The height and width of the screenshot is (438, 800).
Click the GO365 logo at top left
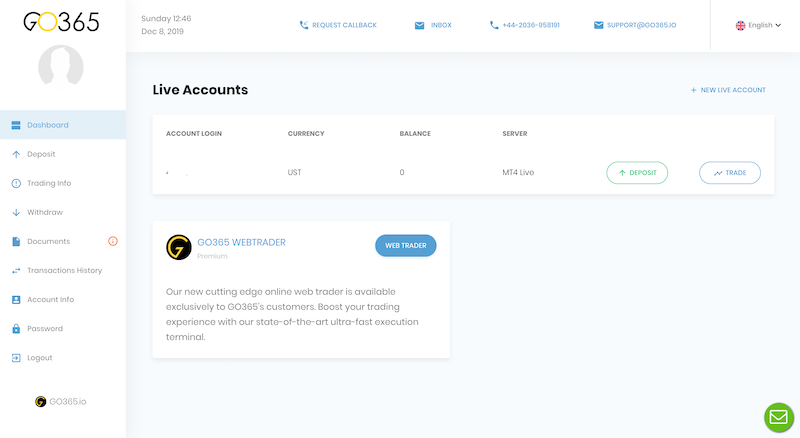click(61, 21)
